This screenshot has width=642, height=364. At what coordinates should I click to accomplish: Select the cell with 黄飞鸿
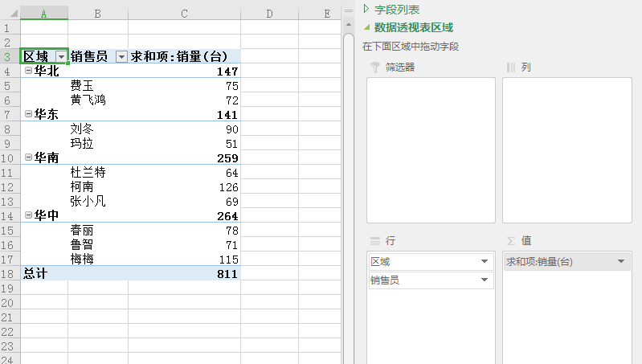tap(98, 100)
